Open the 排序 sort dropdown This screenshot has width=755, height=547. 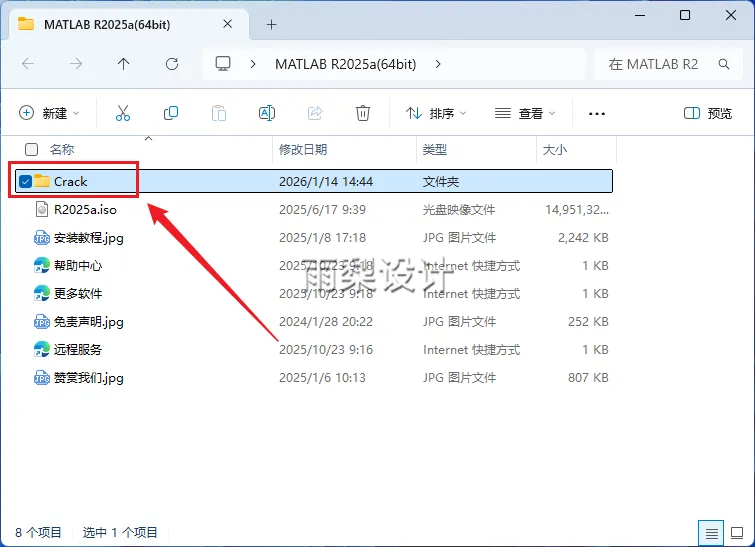(x=436, y=114)
